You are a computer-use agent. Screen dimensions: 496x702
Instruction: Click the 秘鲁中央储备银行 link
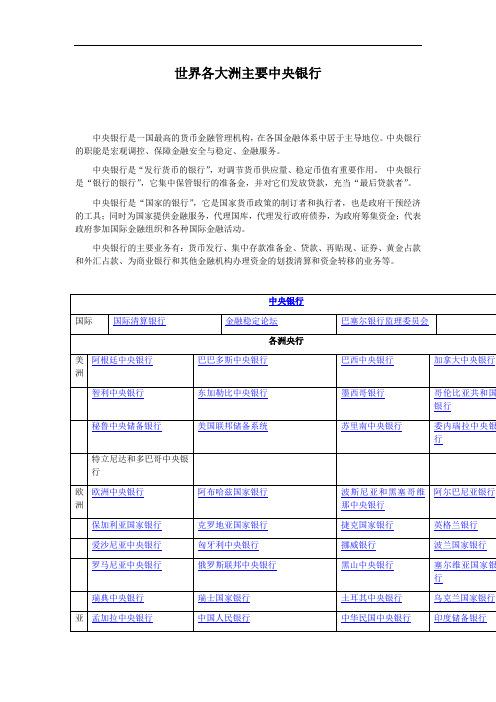pos(126,426)
